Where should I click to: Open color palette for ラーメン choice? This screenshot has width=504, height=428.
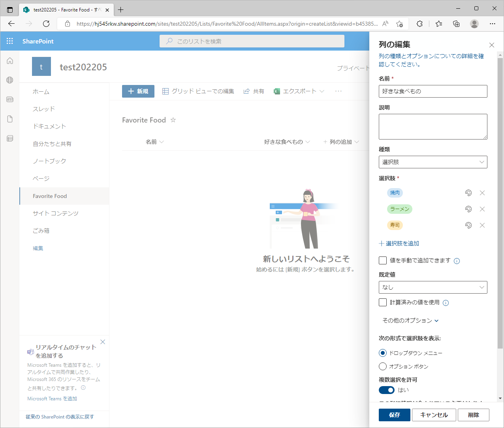coord(468,209)
